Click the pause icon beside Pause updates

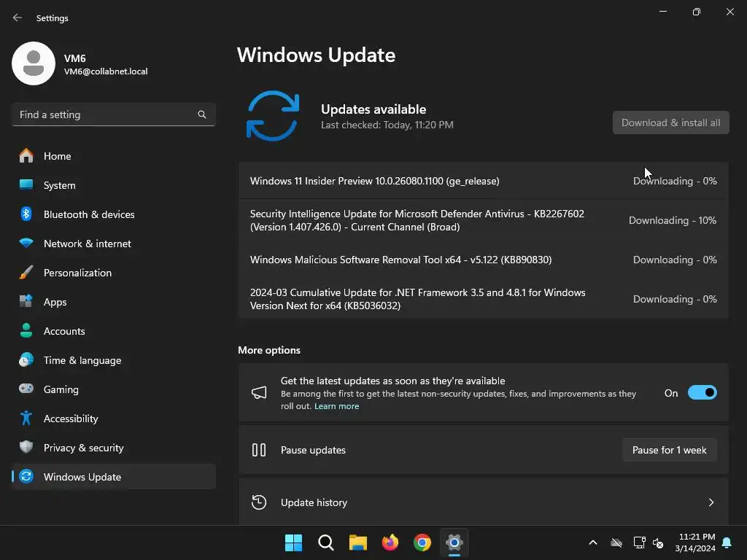[259, 450]
